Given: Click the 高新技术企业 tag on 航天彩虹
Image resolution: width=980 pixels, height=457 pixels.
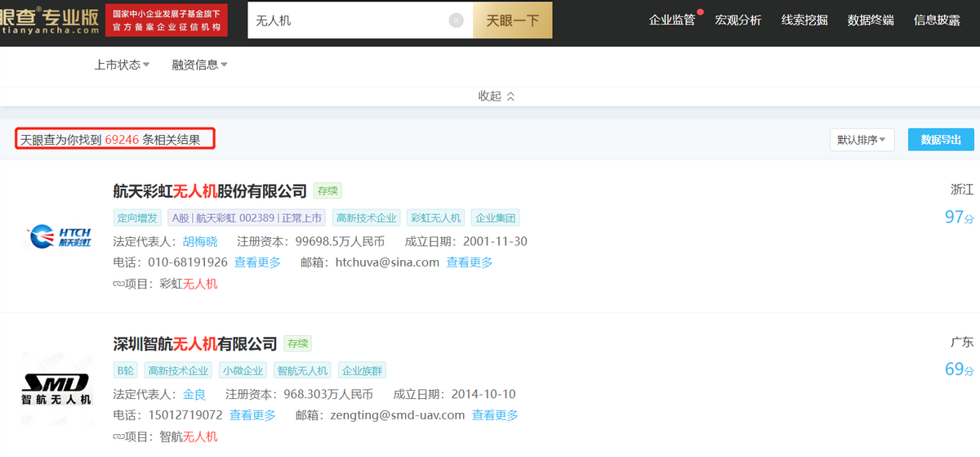Looking at the screenshot, I should tap(366, 217).
